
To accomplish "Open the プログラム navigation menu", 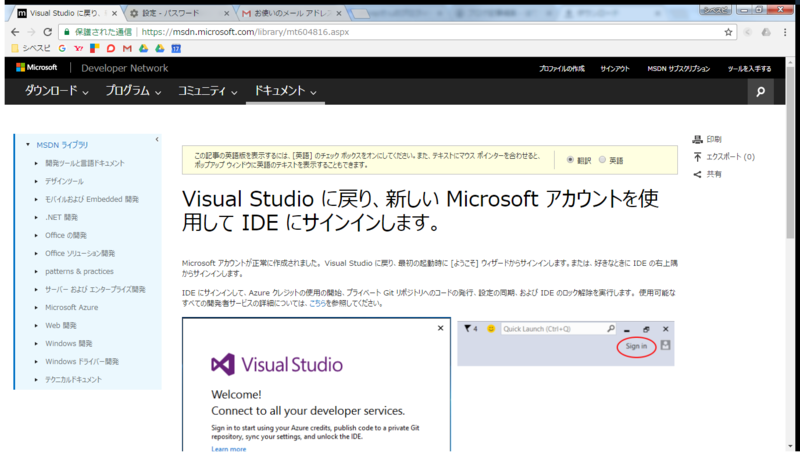I will coord(133,91).
